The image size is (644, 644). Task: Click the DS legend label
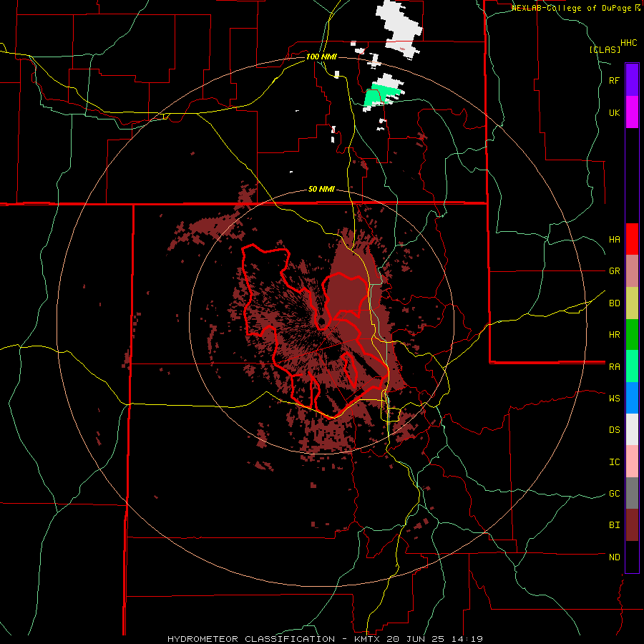tap(614, 430)
